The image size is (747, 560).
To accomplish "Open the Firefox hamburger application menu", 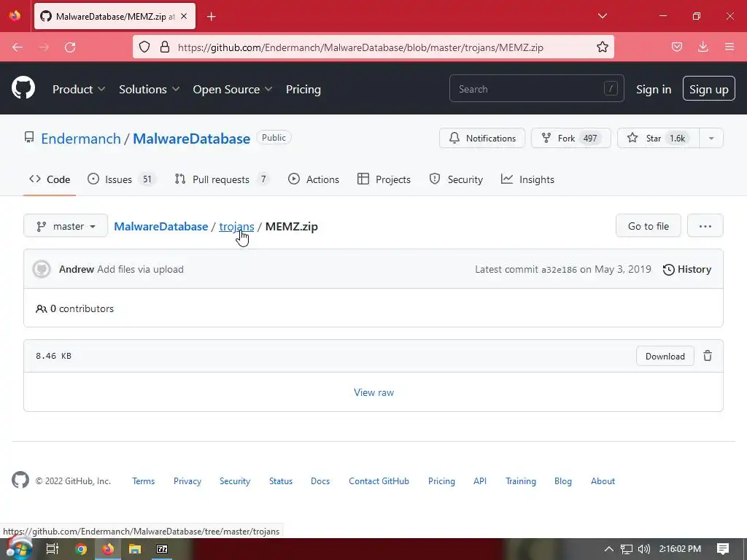I will coord(729,47).
